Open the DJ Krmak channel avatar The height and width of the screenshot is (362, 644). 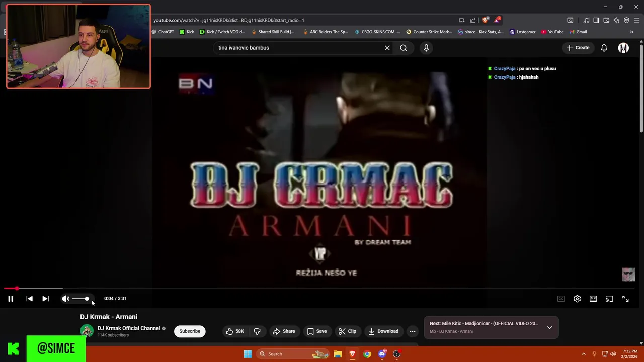click(87, 331)
